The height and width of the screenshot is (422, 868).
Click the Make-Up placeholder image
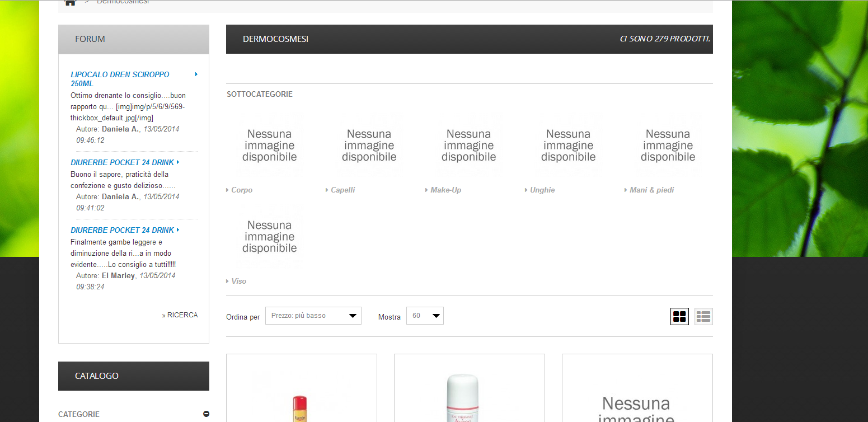pos(469,146)
